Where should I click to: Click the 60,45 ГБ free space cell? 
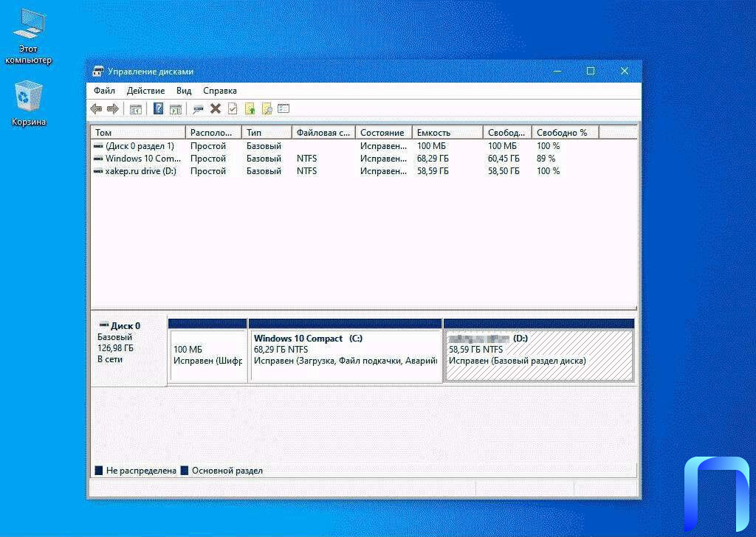(504, 159)
